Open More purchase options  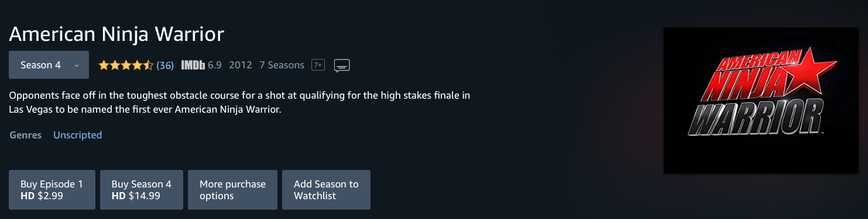(x=232, y=190)
